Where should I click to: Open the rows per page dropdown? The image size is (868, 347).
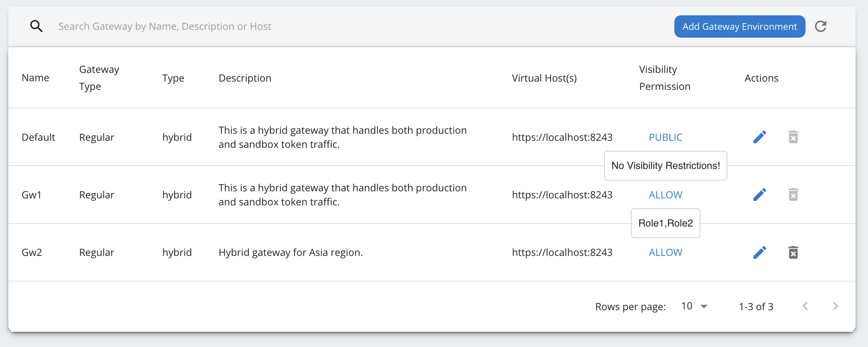(x=694, y=306)
